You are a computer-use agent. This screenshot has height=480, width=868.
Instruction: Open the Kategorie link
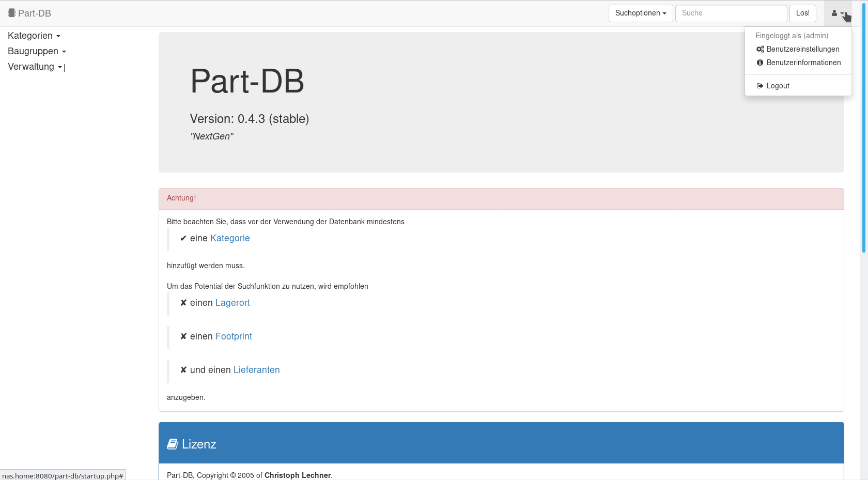coord(230,238)
